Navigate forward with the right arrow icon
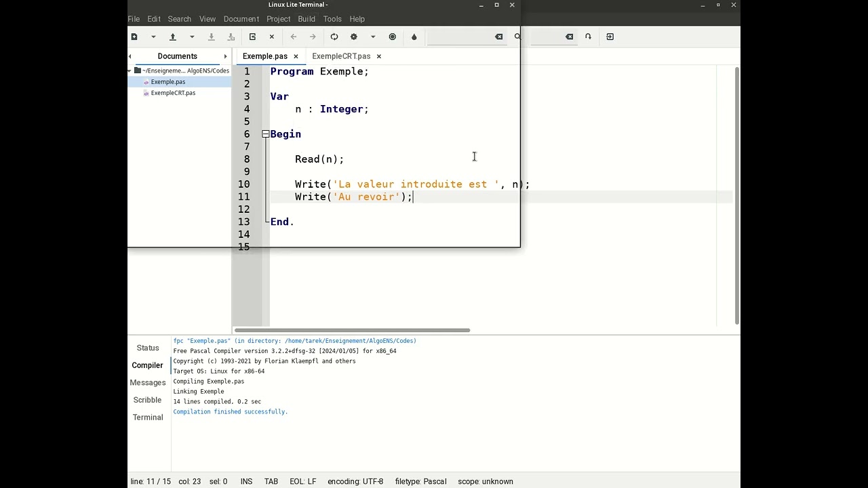 coord(313,37)
